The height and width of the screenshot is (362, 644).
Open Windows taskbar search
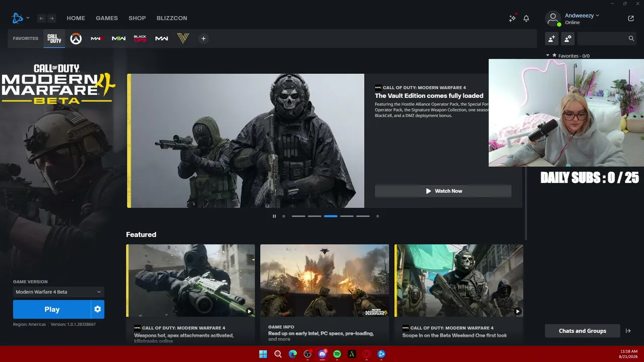[x=278, y=354]
